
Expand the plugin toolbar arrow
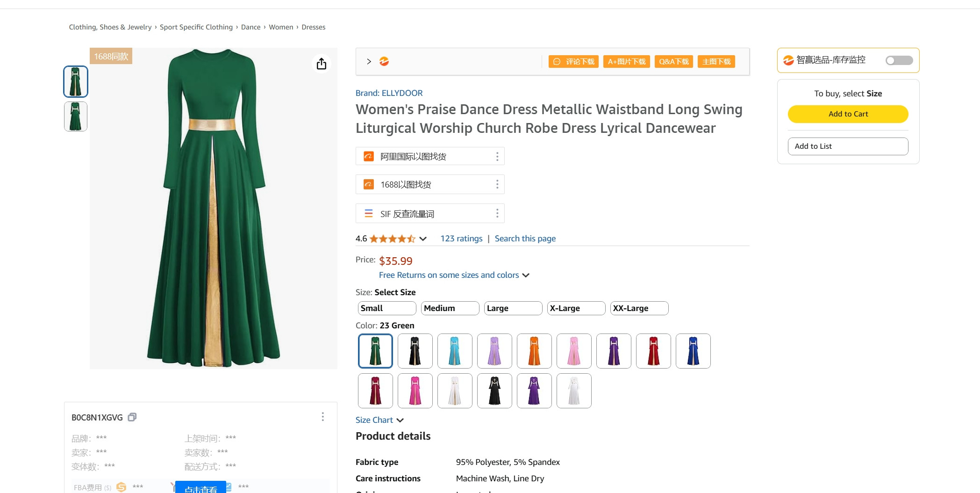(x=369, y=61)
